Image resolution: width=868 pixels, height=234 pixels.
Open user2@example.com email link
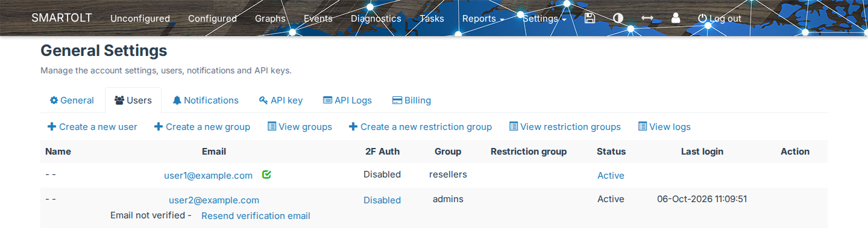[x=214, y=200]
